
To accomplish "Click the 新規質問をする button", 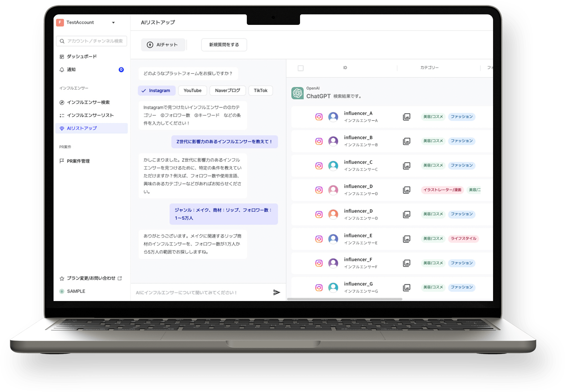I will pyautogui.click(x=224, y=45).
